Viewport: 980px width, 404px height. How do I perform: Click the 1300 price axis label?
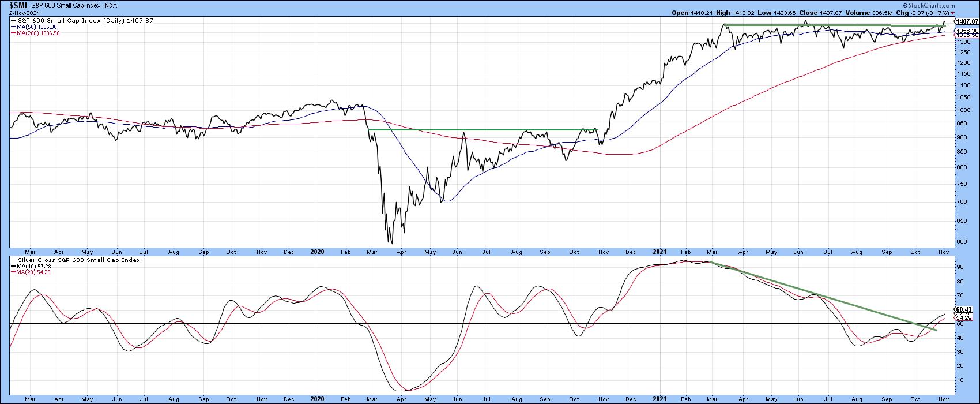pos(963,42)
